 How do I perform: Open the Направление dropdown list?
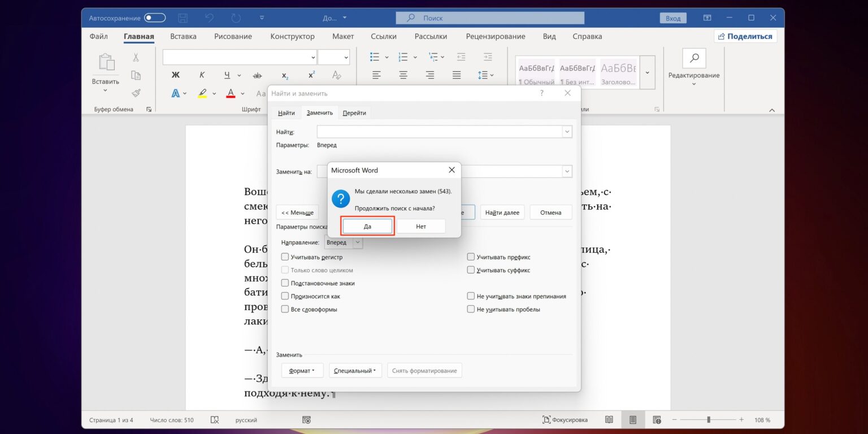[x=357, y=242]
